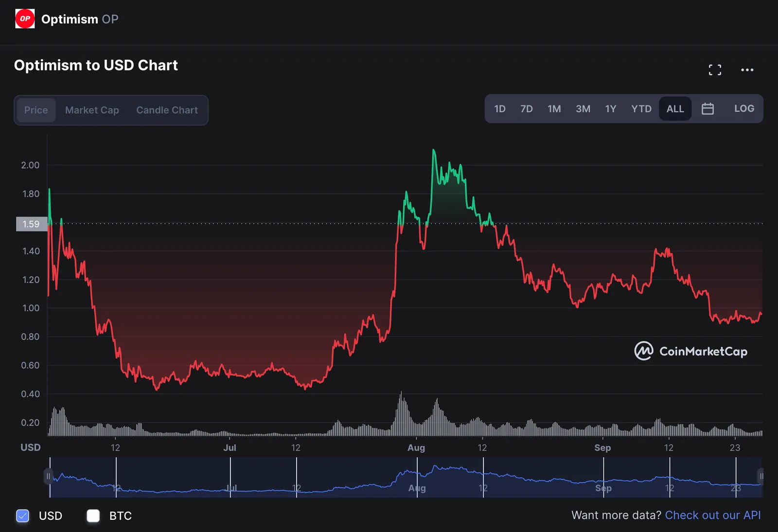Viewport: 778px width, 532px height.
Task: Enable the BTC currency checkbox
Action: click(93, 515)
